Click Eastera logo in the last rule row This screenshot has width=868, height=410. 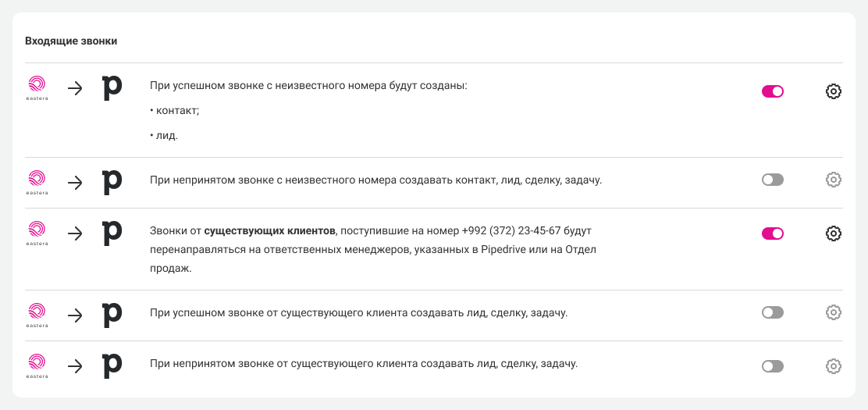click(x=37, y=365)
